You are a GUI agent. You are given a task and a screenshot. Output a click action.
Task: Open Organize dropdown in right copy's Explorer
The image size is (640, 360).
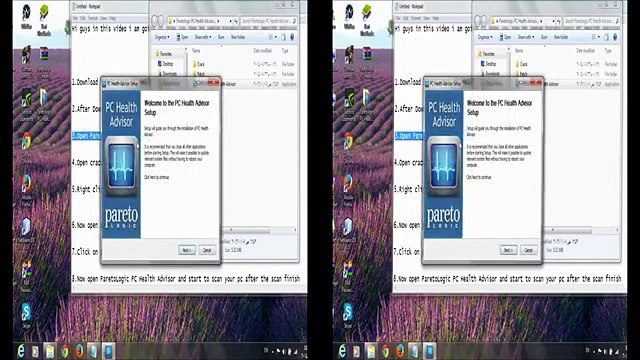pyautogui.click(x=484, y=37)
